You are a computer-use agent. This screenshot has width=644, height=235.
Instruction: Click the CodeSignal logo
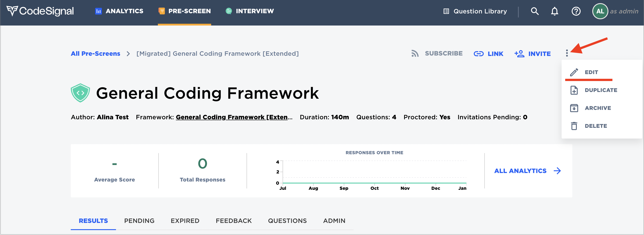pyautogui.click(x=40, y=11)
